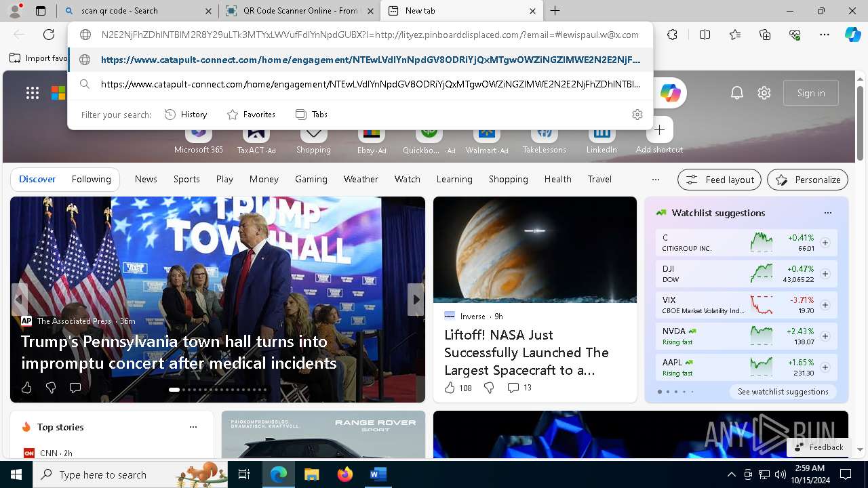Open more feed categories ellipsis
868x488 pixels.
click(655, 180)
